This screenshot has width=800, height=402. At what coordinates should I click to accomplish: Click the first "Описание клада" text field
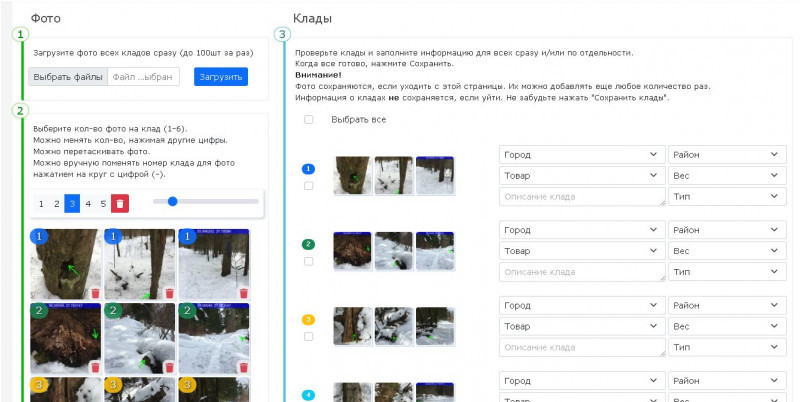pos(581,197)
